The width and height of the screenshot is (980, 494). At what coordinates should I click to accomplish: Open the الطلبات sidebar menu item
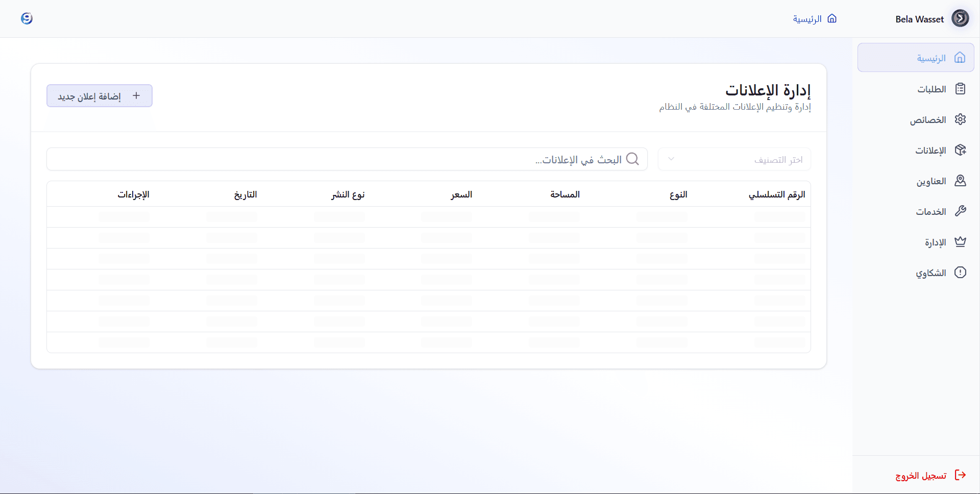tap(916, 89)
